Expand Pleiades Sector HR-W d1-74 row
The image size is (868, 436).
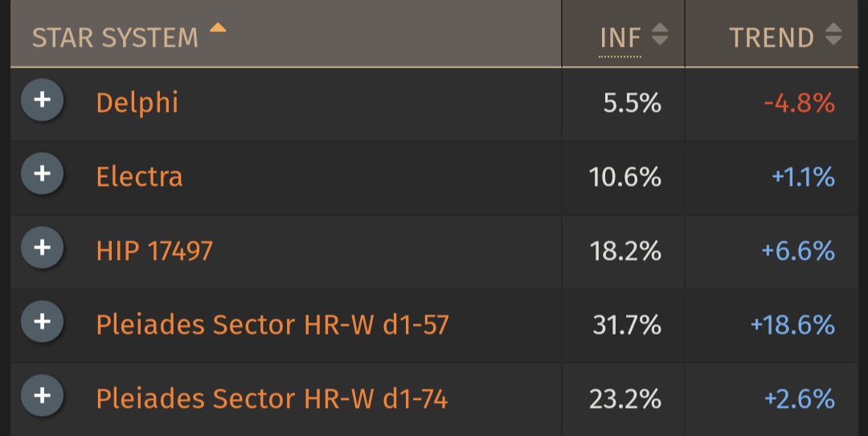tap(42, 396)
